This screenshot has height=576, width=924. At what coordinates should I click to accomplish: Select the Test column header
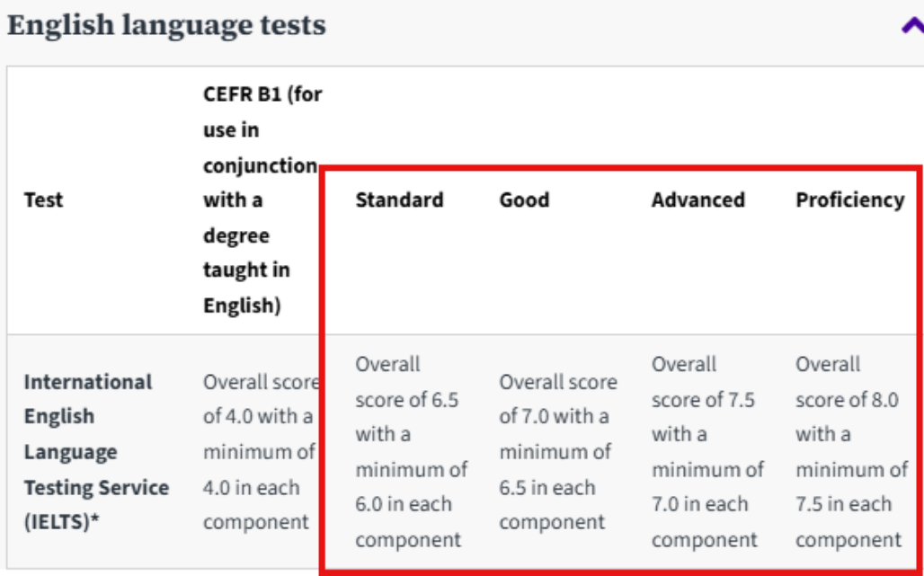click(x=43, y=199)
